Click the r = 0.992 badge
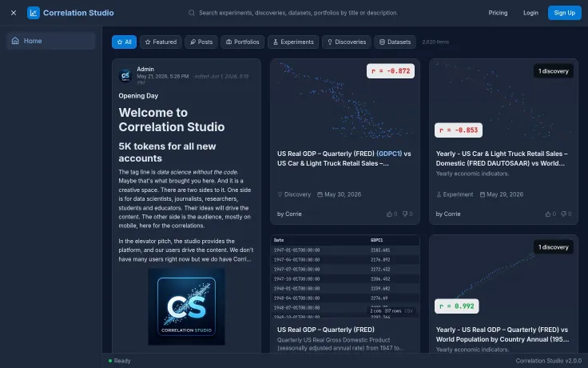 [x=457, y=306]
